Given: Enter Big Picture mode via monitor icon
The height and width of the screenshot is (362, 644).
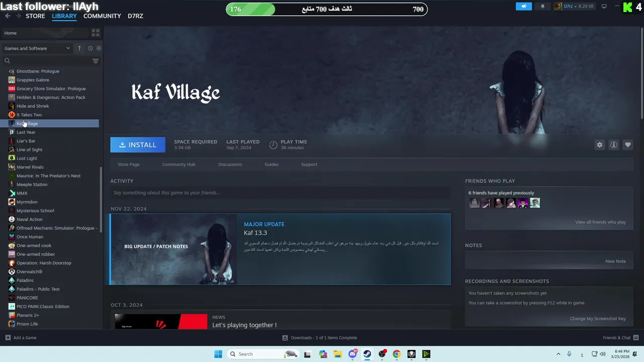Looking at the screenshot, I should (604, 7).
